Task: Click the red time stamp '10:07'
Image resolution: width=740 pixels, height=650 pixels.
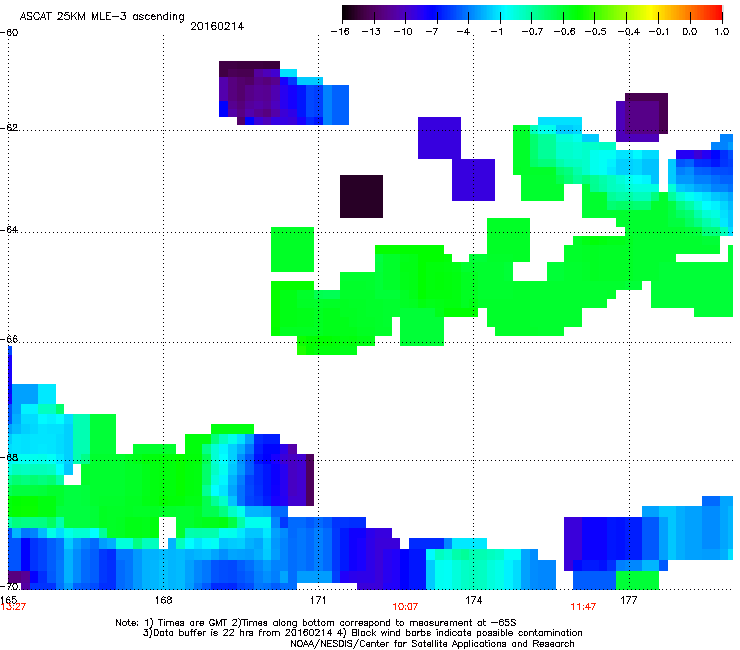Action: (405, 607)
